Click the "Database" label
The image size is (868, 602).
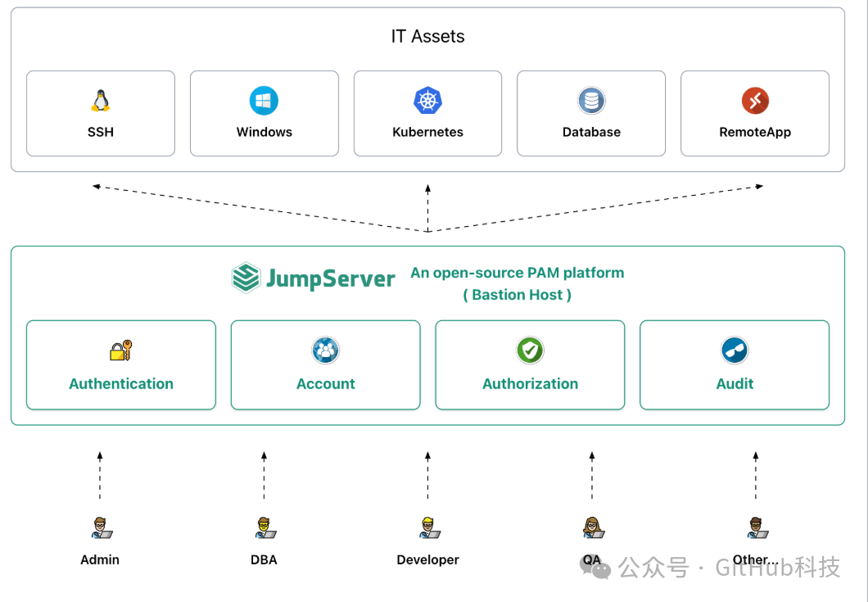tap(591, 133)
